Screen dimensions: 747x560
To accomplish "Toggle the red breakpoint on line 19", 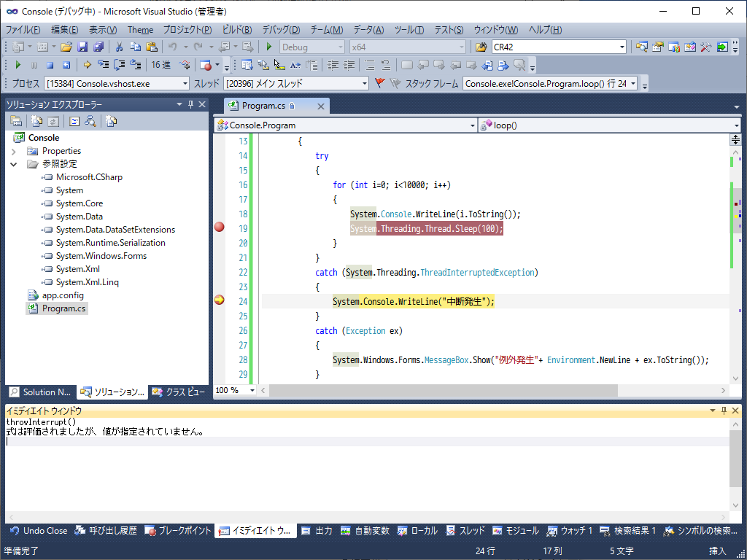I will (x=218, y=227).
